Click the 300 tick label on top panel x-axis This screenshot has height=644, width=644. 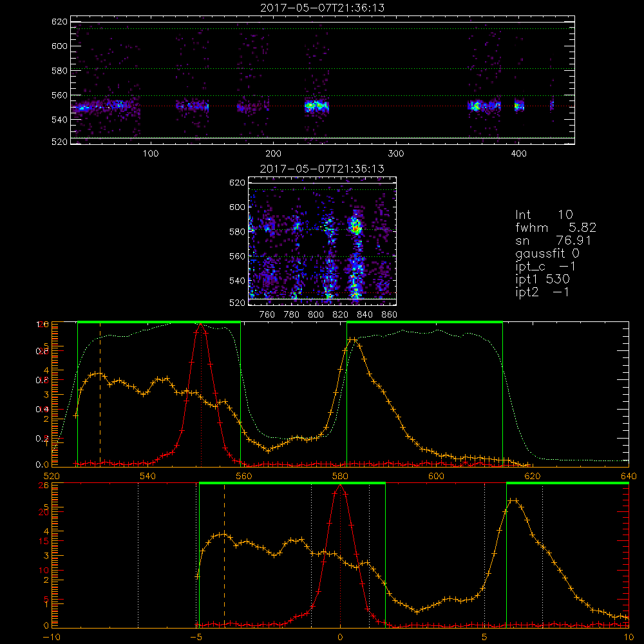(x=396, y=154)
